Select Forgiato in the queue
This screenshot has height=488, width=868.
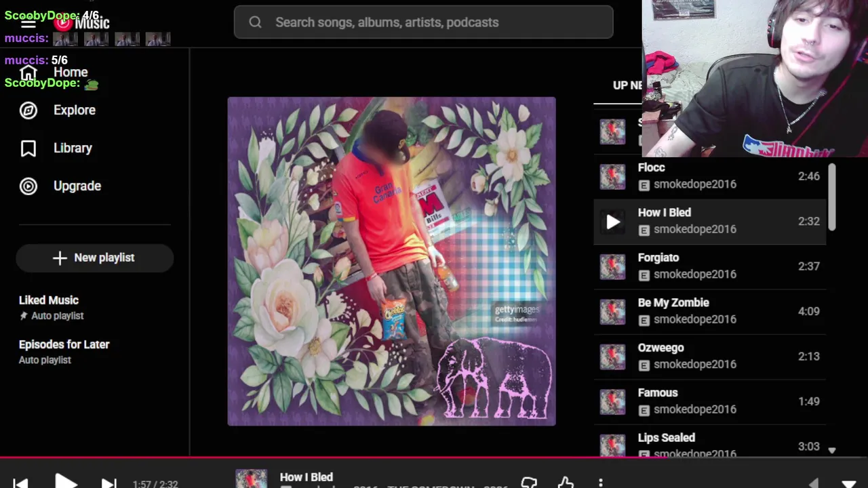709,266
